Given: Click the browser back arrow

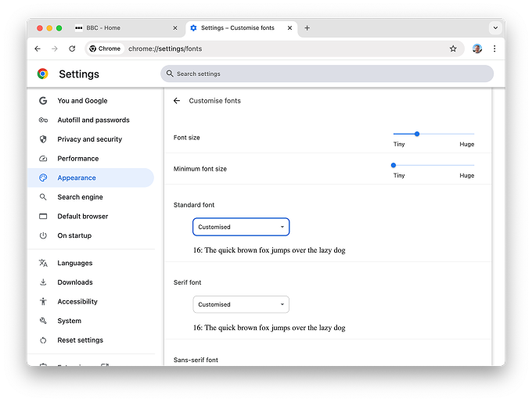Looking at the screenshot, I should pos(38,48).
